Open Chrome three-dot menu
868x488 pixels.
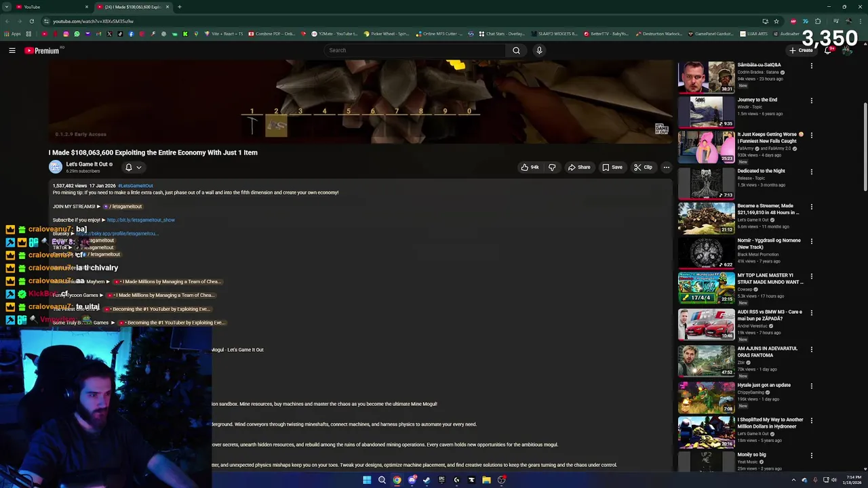(861, 21)
